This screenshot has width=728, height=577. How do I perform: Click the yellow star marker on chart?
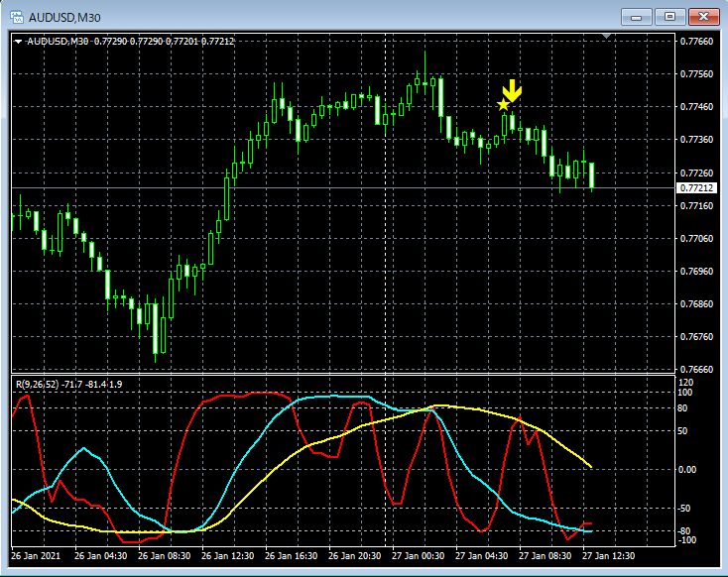point(503,105)
